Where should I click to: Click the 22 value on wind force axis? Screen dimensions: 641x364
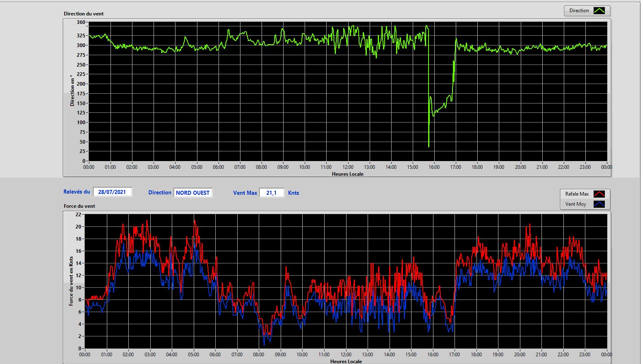(x=78, y=215)
